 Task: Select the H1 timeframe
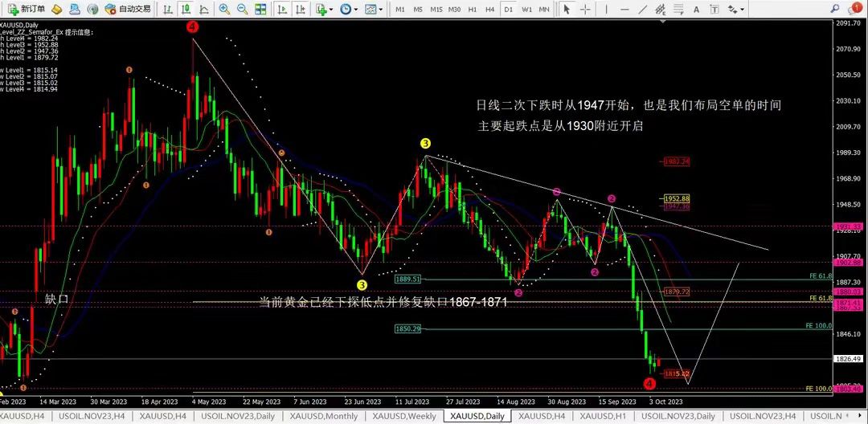pyautogui.click(x=473, y=10)
